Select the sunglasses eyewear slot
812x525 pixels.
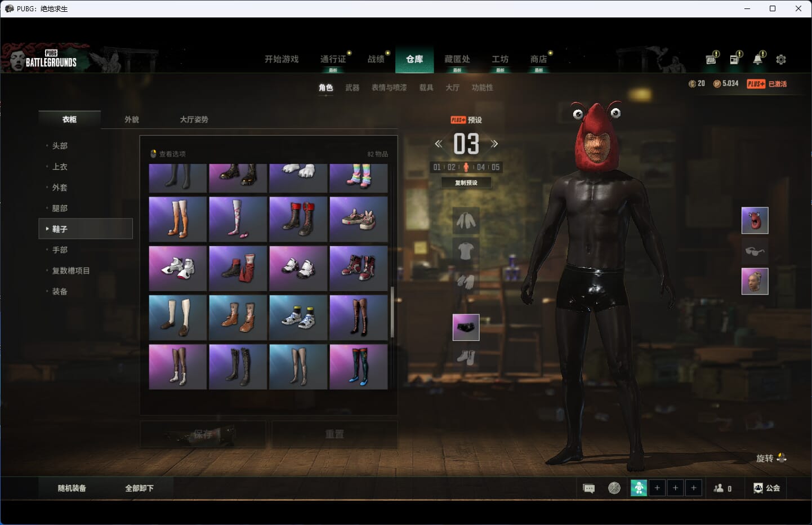[x=755, y=251]
